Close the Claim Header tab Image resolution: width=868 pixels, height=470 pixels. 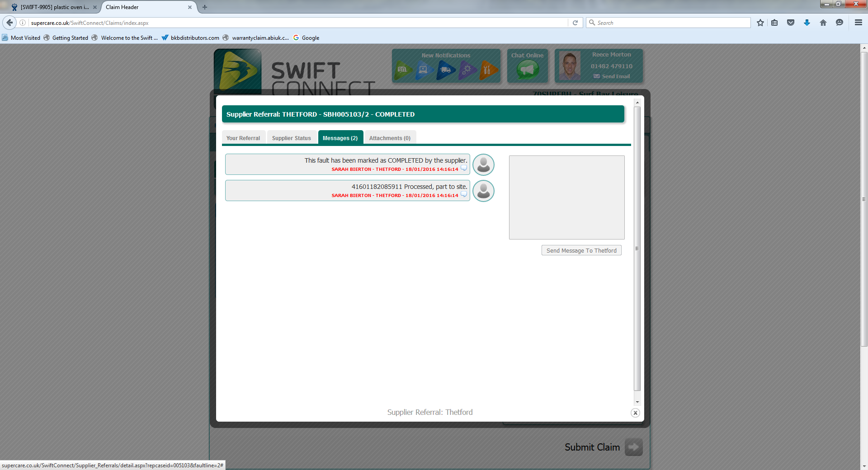pos(190,7)
